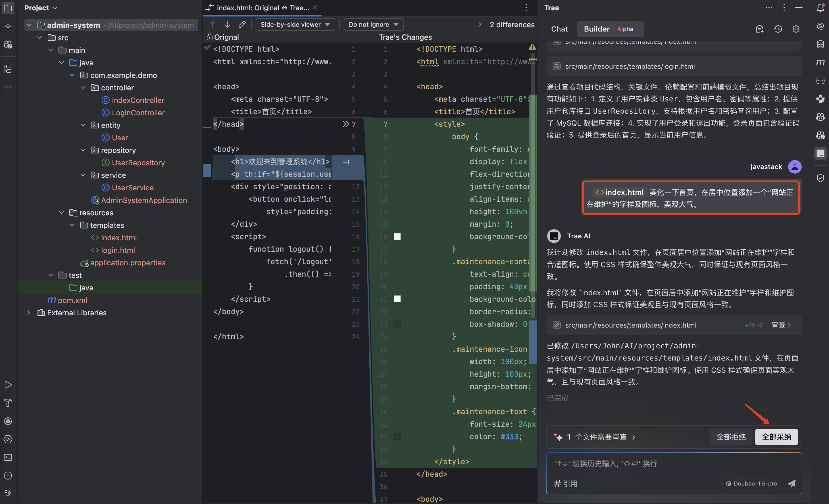
Task: View Trae conversation history
Action: 778,29
